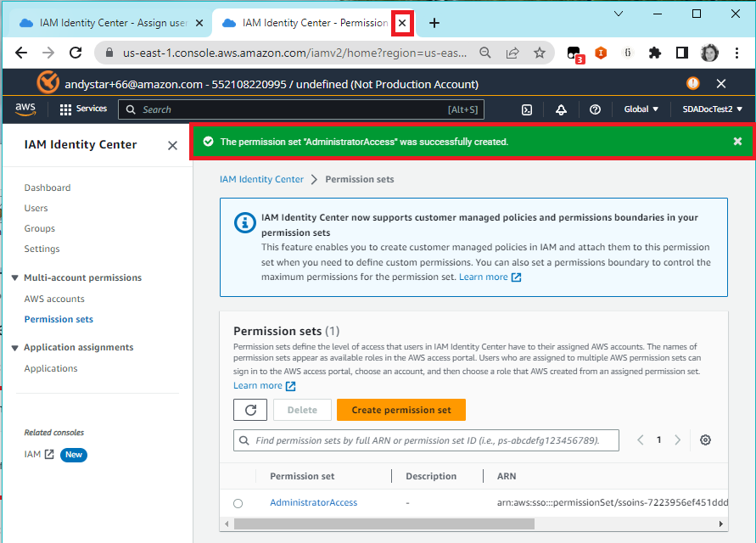Click the orange hexagon extension icon
Screen dimensions: 756x543
coord(601,53)
